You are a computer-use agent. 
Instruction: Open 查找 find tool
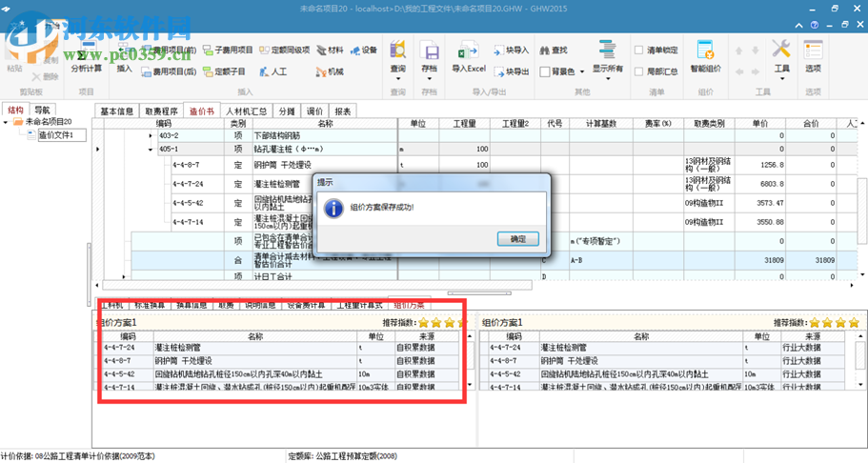tap(554, 50)
